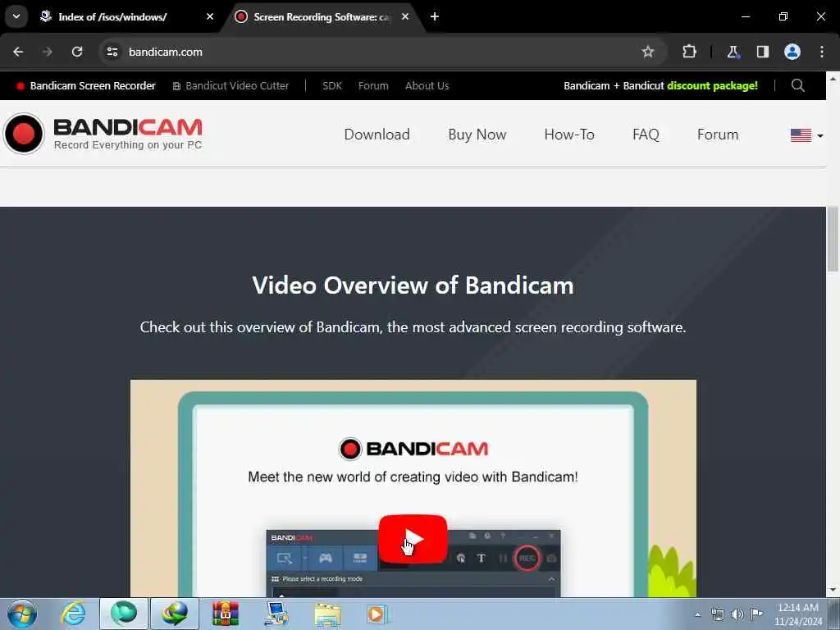Show hidden tray icons arrow
Image resolution: width=840 pixels, height=630 pixels.
tap(697, 614)
